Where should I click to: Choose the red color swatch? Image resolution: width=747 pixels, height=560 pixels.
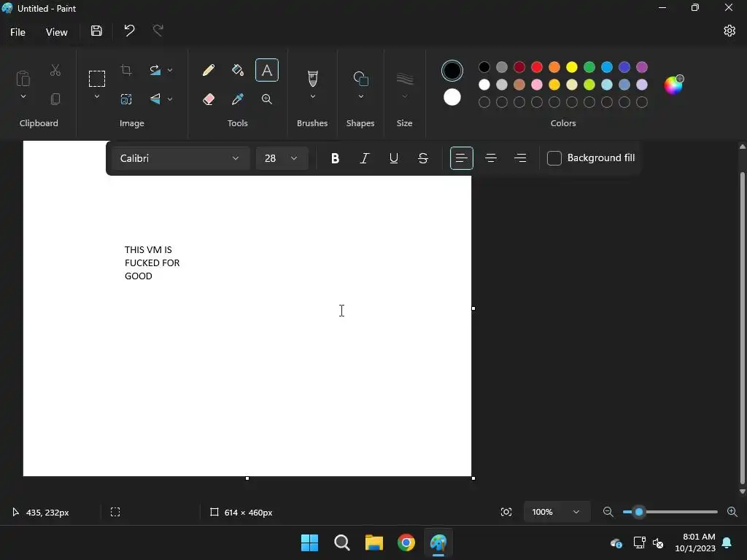(x=536, y=67)
